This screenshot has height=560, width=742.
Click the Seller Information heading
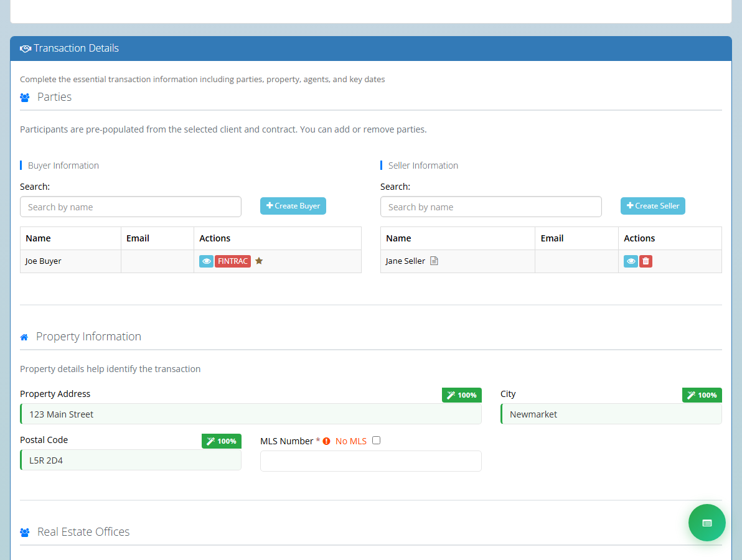click(x=423, y=166)
